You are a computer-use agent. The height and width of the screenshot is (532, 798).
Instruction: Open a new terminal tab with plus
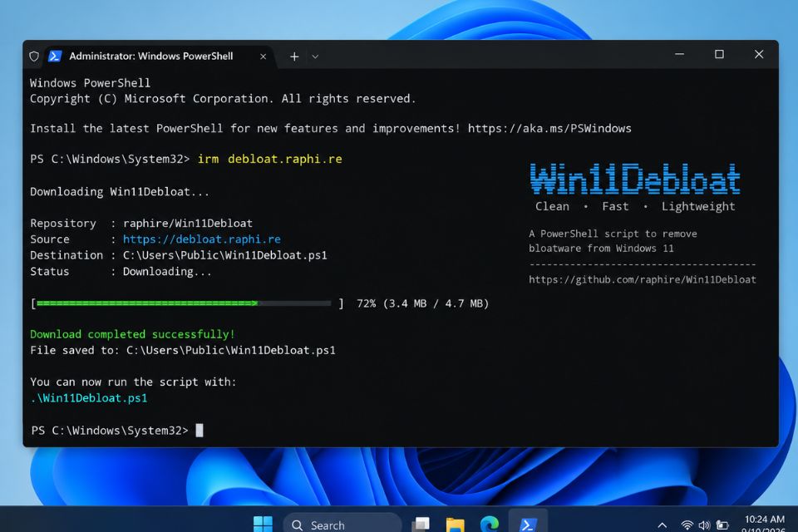(x=294, y=57)
